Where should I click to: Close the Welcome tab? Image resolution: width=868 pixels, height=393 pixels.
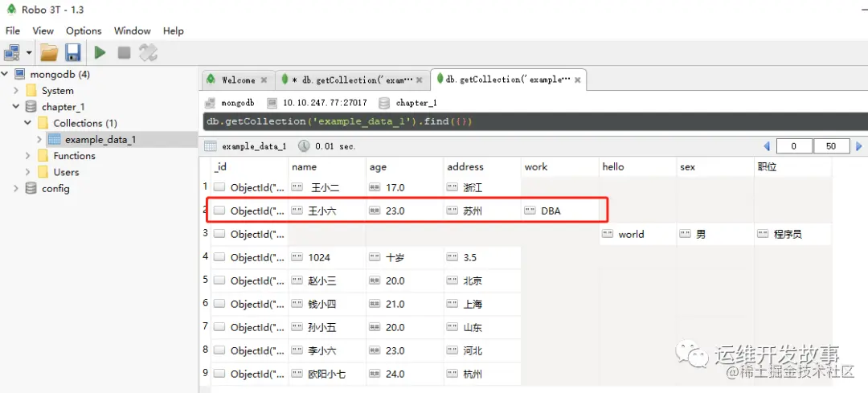point(264,80)
